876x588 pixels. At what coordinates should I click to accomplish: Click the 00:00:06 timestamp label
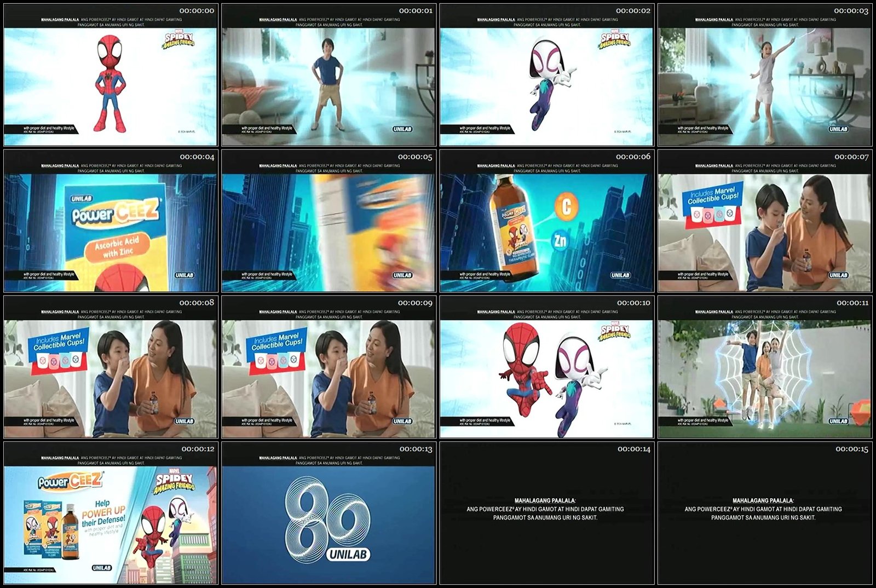point(633,157)
